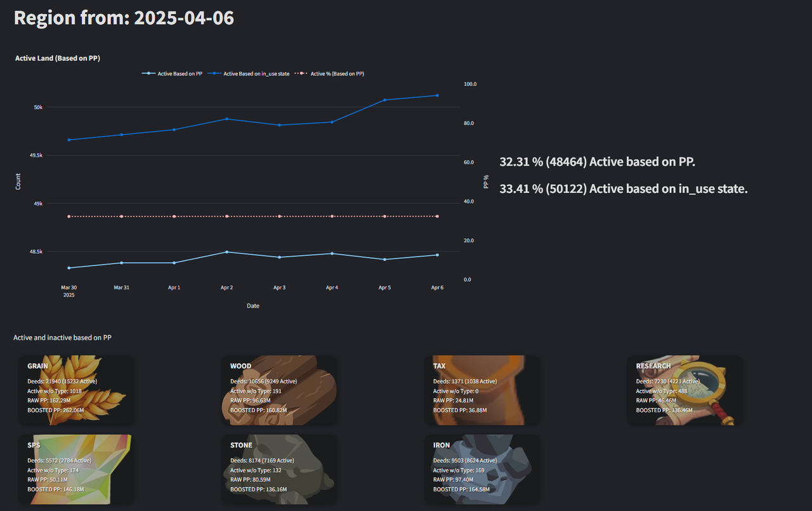Toggle 'Active Based on PP' legend series
Viewport: 812px width, 511px height.
172,74
